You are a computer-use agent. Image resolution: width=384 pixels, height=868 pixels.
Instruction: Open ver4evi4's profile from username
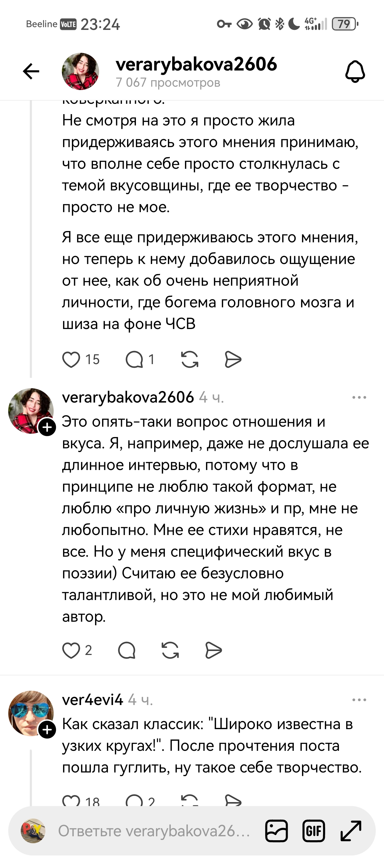[93, 700]
